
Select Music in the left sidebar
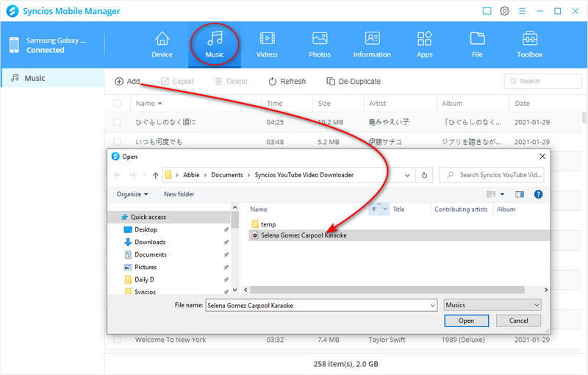[x=35, y=78]
